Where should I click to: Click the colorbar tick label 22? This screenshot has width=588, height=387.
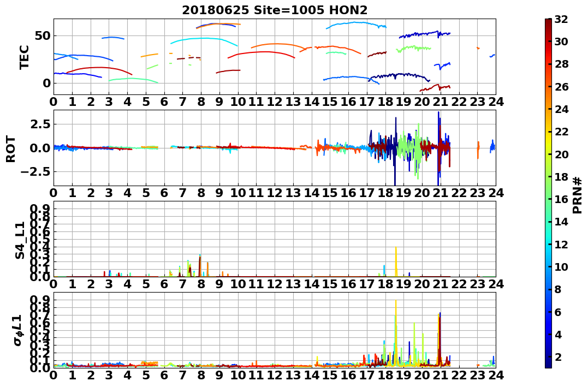click(x=561, y=132)
